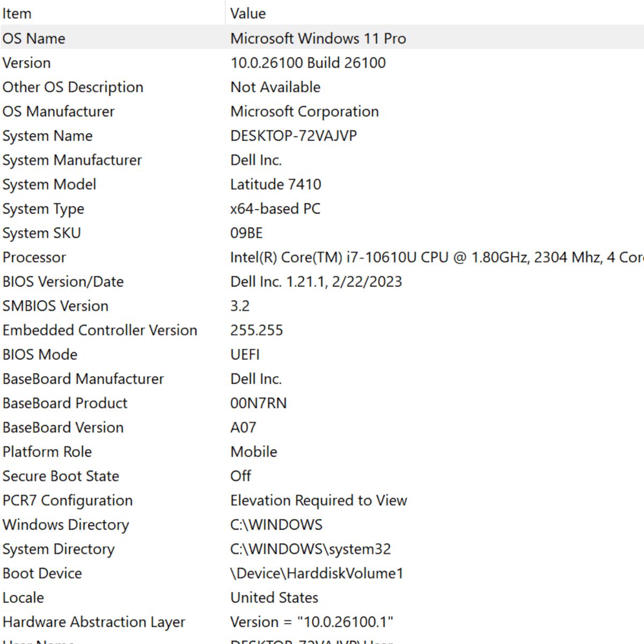Select the System Type row label
The width and height of the screenshot is (644, 644).
43,209
